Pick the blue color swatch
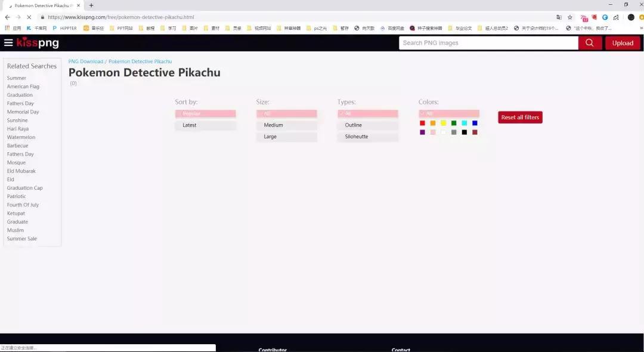 (475, 123)
